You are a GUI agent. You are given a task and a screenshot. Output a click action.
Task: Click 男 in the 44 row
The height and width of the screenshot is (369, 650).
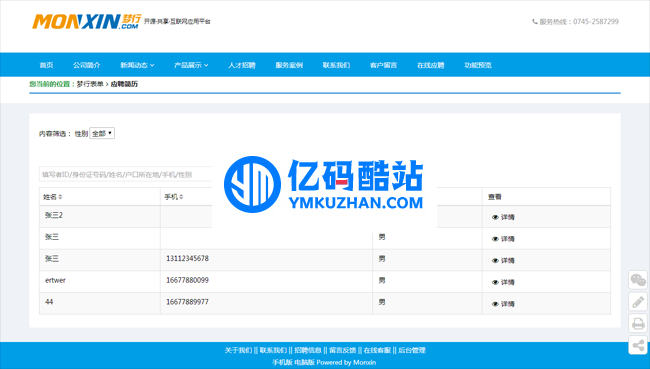click(382, 302)
